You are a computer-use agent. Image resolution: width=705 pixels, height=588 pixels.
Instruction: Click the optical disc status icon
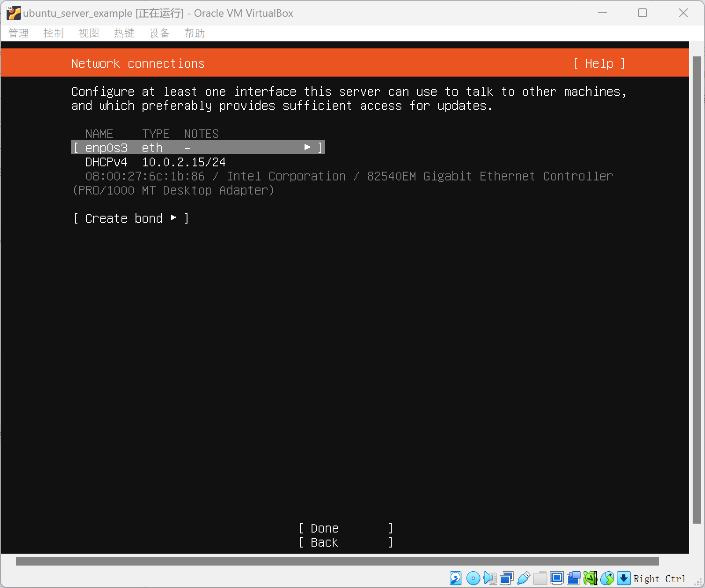pos(473,578)
